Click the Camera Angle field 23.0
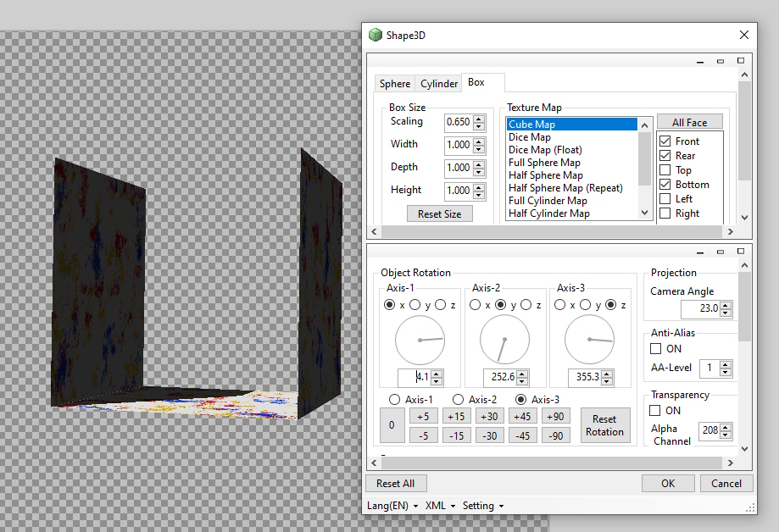Image resolution: width=779 pixels, height=532 pixels. coord(700,308)
